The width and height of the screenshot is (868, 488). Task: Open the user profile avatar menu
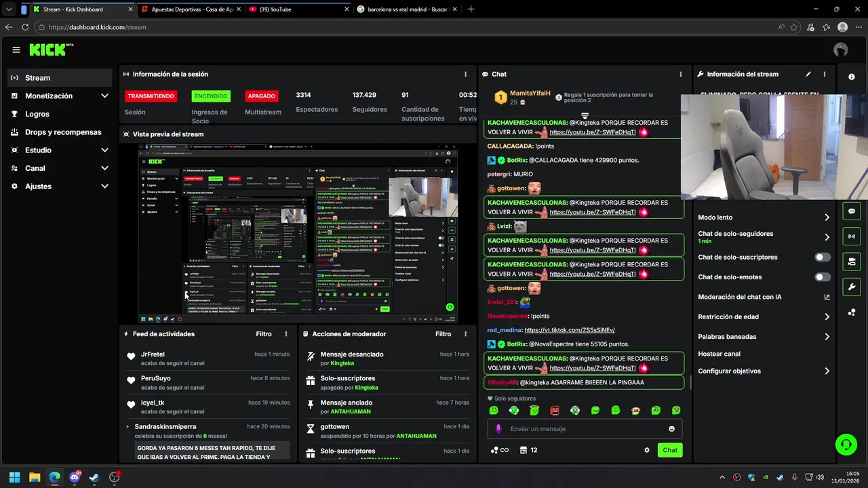pyautogui.click(x=841, y=49)
